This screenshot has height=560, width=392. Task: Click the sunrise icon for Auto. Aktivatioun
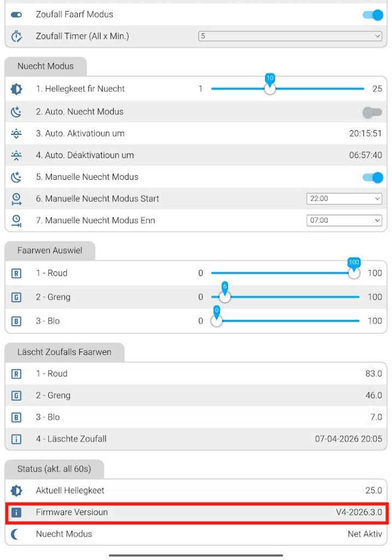pos(16,133)
